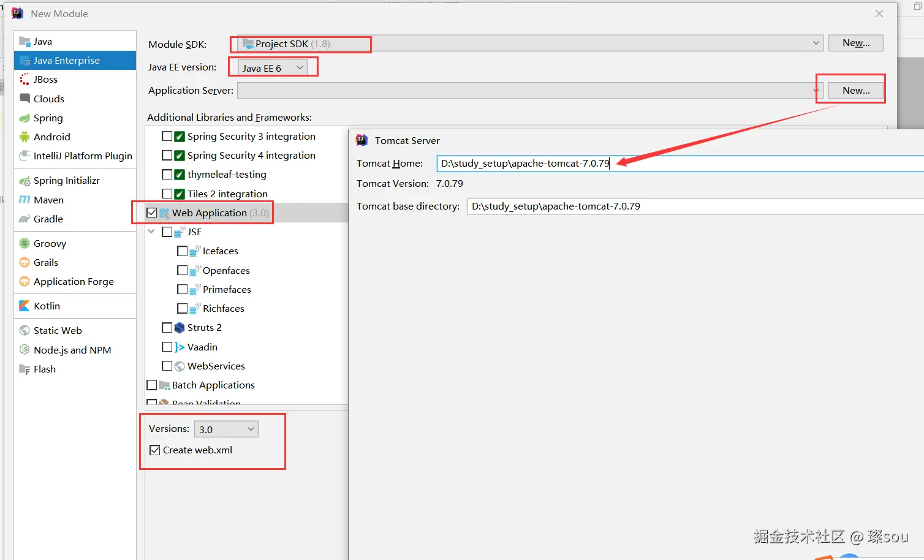Click the IntelliJ logo in Tomcat Server dialog
The height and width of the screenshot is (560, 924).
tap(362, 140)
